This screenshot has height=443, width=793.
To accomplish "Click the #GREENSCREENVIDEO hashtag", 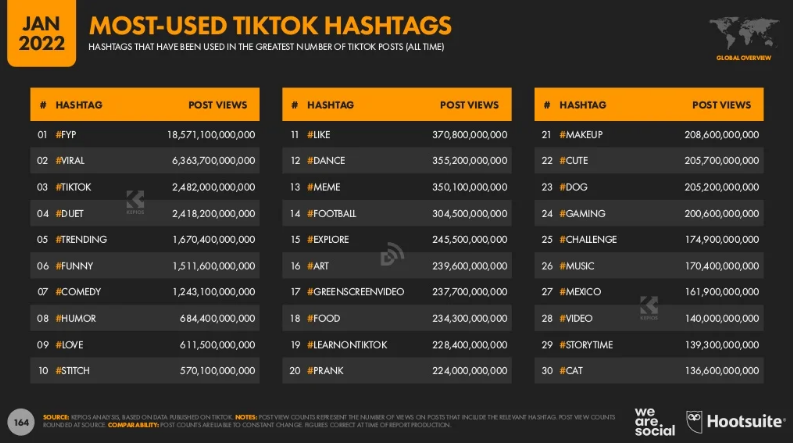I will [356, 292].
